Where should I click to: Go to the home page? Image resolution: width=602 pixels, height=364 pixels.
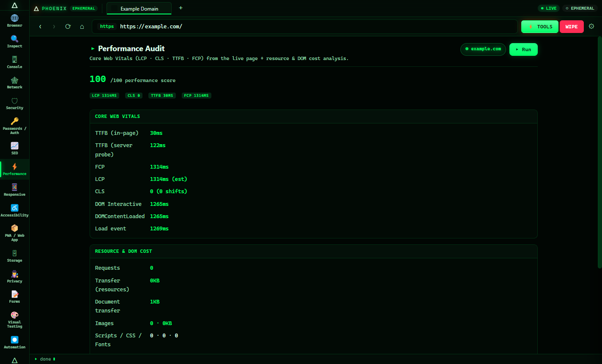(x=82, y=27)
